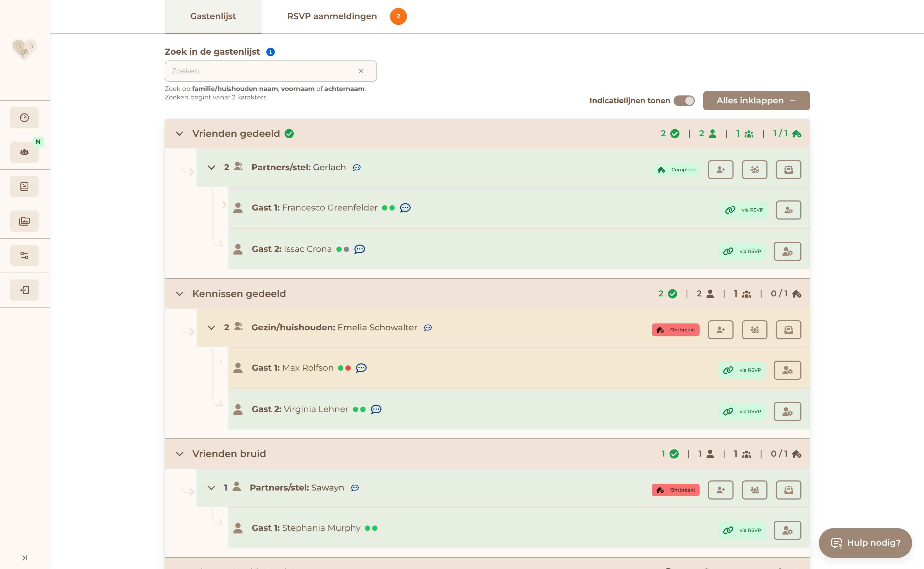
Task: Open comment bubble next to Gerlach
Action: coord(357,168)
